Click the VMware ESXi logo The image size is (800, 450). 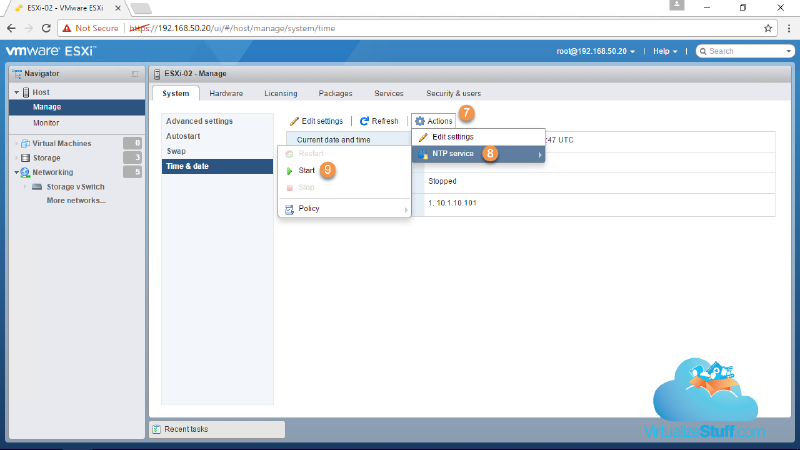click(51, 51)
